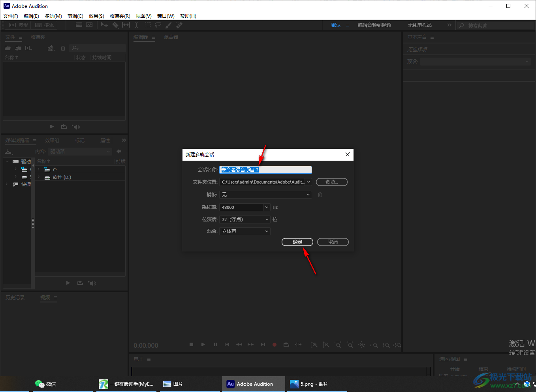Click open file icon in 文件 panel
The height and width of the screenshot is (392, 536).
(8, 48)
